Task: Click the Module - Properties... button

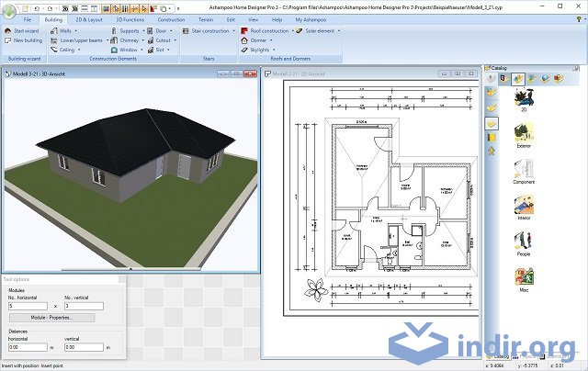Action: pos(51,318)
